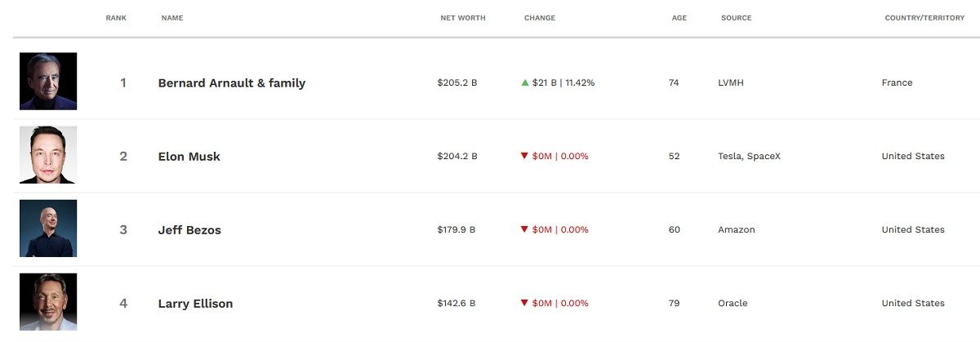Open Elon Musk's profile photo
This screenshot has width=980, height=342.
48,155
